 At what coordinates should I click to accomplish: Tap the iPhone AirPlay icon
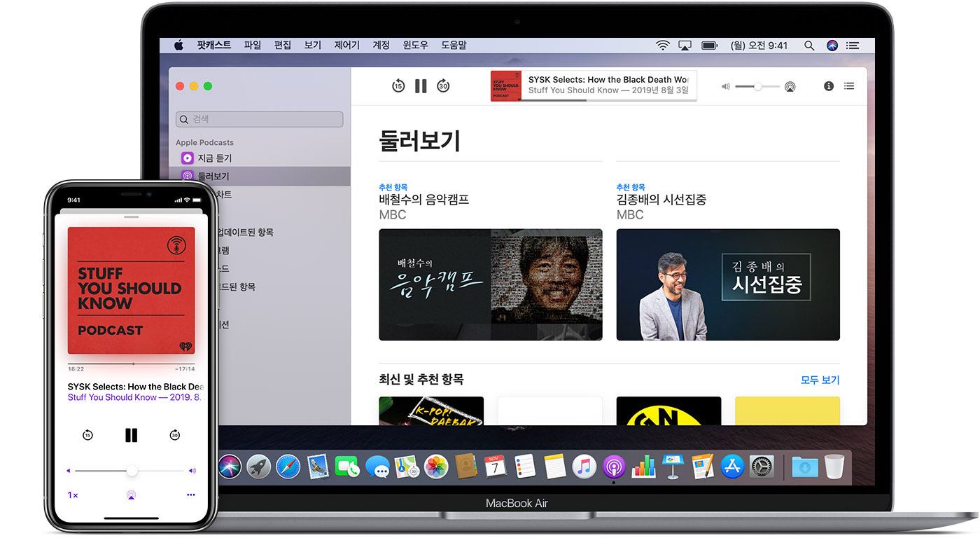pos(131,495)
